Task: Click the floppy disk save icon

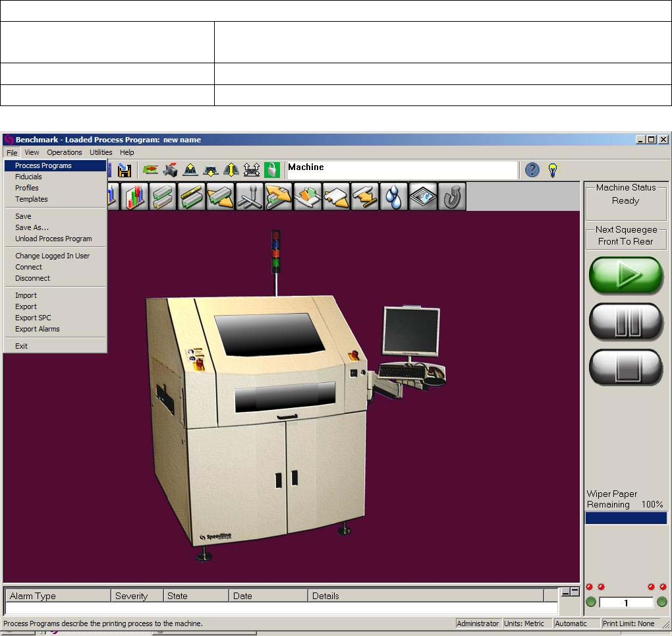Action: coord(124,170)
